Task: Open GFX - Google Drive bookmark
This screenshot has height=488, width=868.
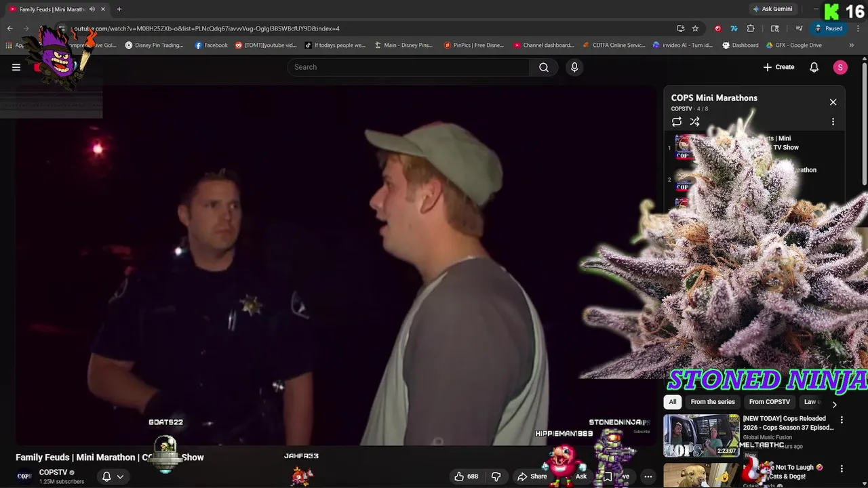Action: (794, 45)
